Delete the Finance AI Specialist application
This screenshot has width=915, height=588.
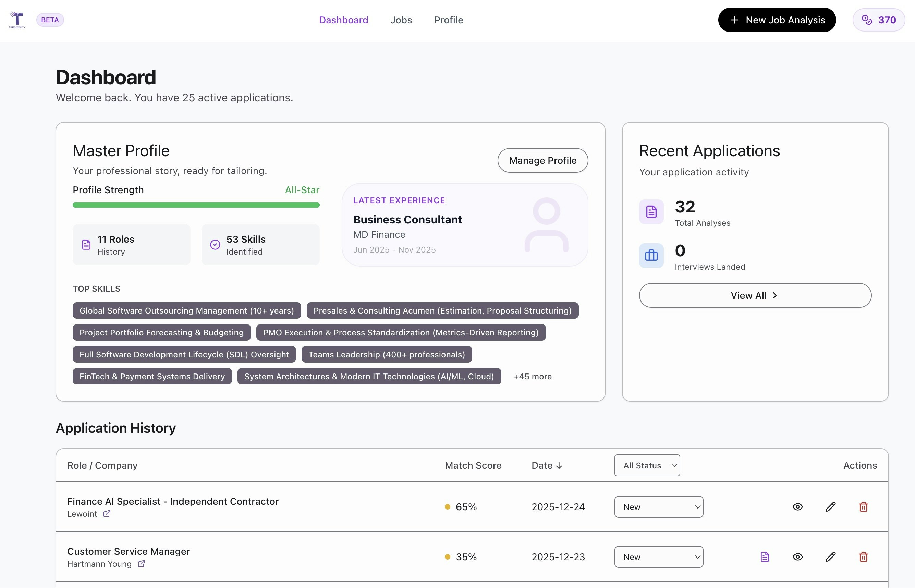pyautogui.click(x=864, y=507)
